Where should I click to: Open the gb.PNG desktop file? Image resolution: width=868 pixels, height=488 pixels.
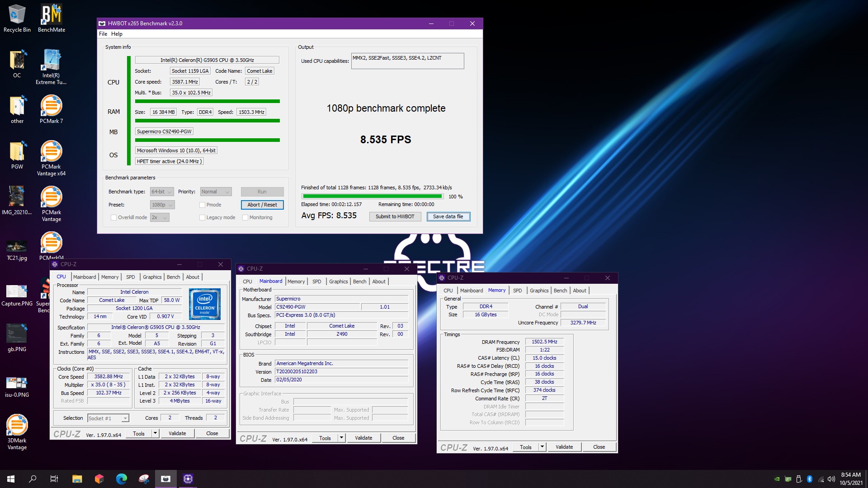tap(17, 338)
